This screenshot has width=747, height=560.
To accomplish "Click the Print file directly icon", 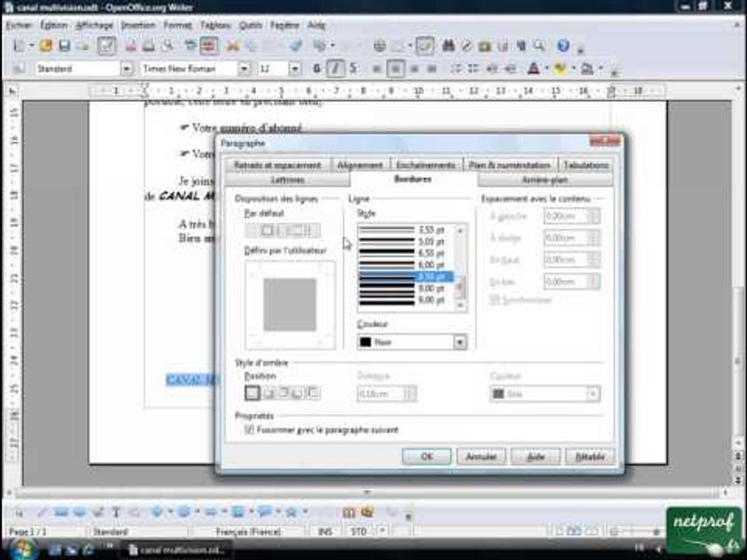I will [x=149, y=46].
